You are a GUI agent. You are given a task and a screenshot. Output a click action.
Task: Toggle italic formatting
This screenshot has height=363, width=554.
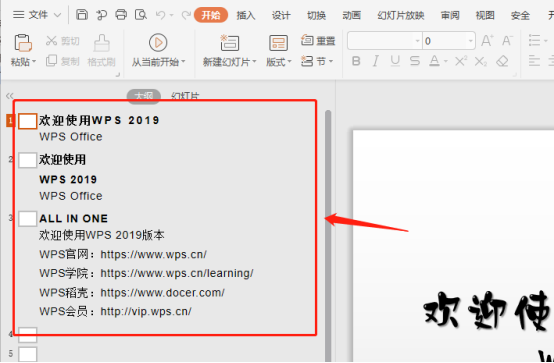point(376,61)
